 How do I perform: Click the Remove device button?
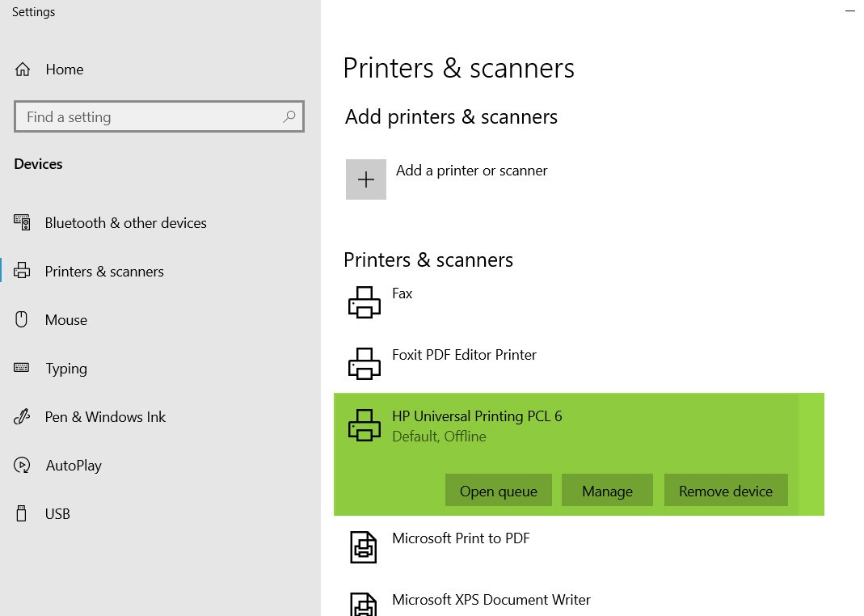(726, 490)
